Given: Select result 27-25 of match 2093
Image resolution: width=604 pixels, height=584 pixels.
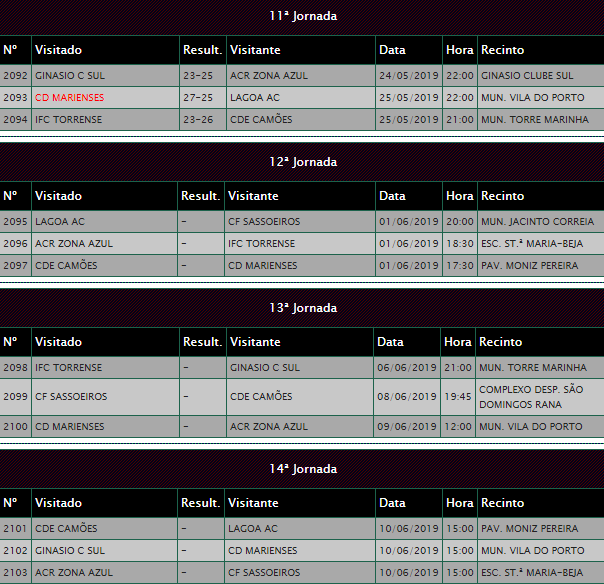Looking at the screenshot, I should tap(198, 97).
